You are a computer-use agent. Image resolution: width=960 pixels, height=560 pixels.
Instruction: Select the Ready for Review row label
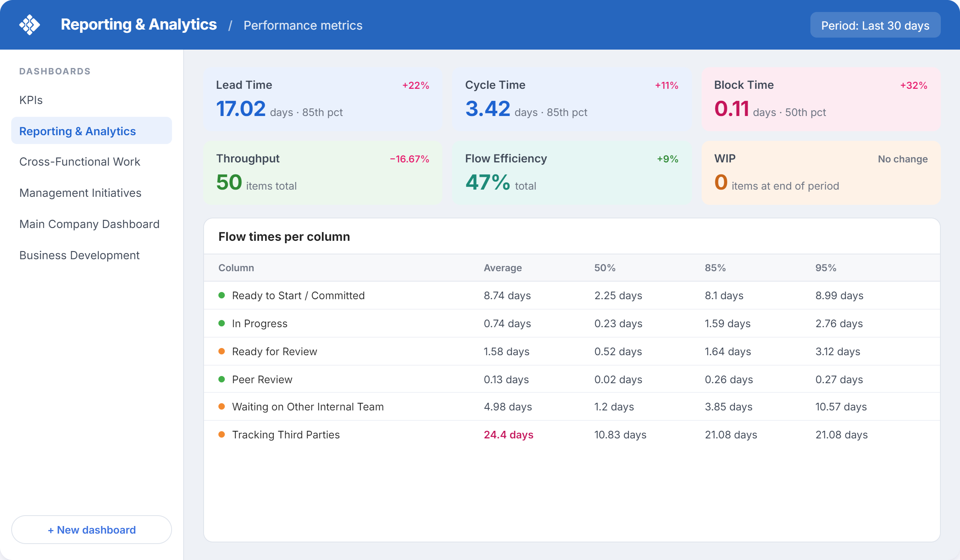point(274,351)
